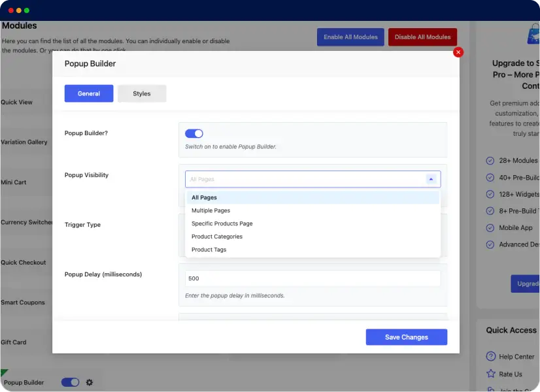Select Multiple Pages from the visibility list
This screenshot has height=392, width=540.
[x=211, y=210]
